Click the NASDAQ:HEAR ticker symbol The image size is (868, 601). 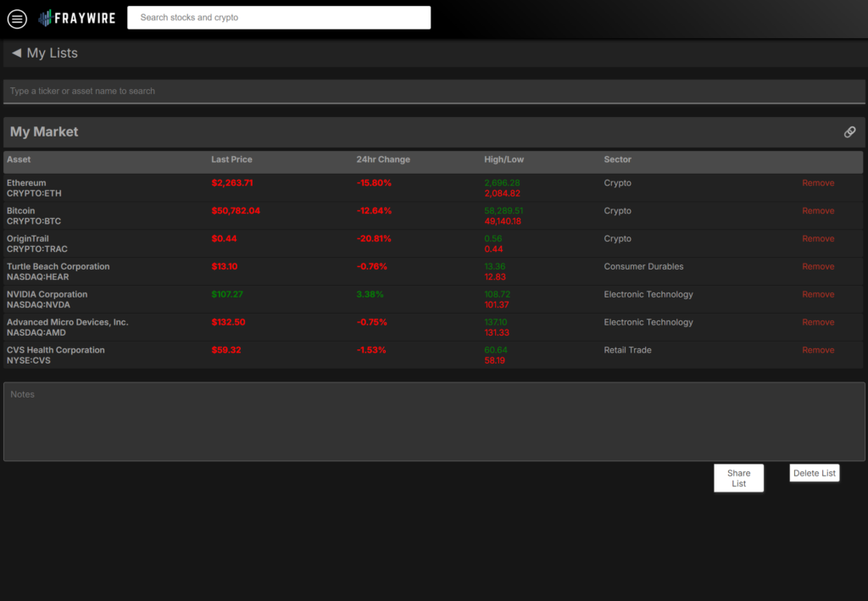(x=37, y=277)
